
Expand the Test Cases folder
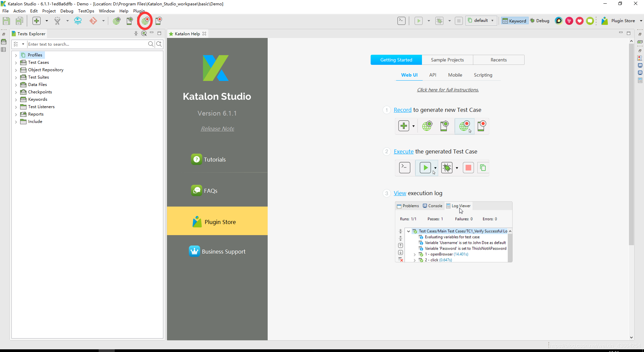(16, 62)
